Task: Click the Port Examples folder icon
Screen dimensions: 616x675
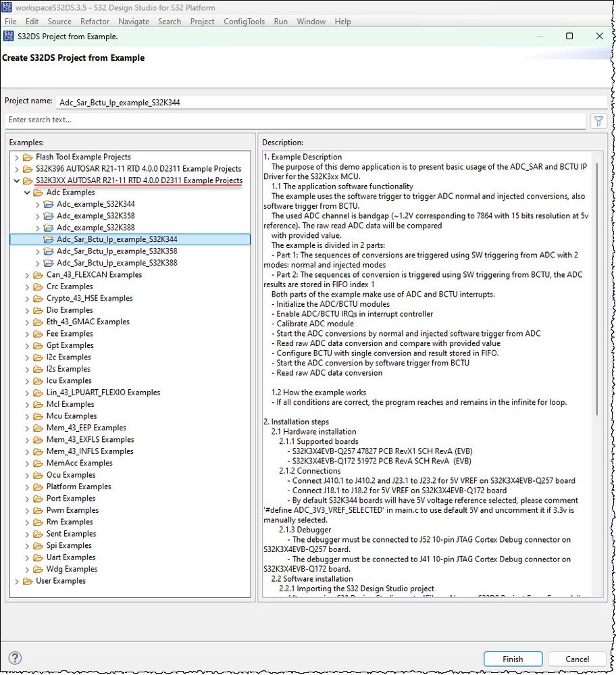Action: click(38, 499)
